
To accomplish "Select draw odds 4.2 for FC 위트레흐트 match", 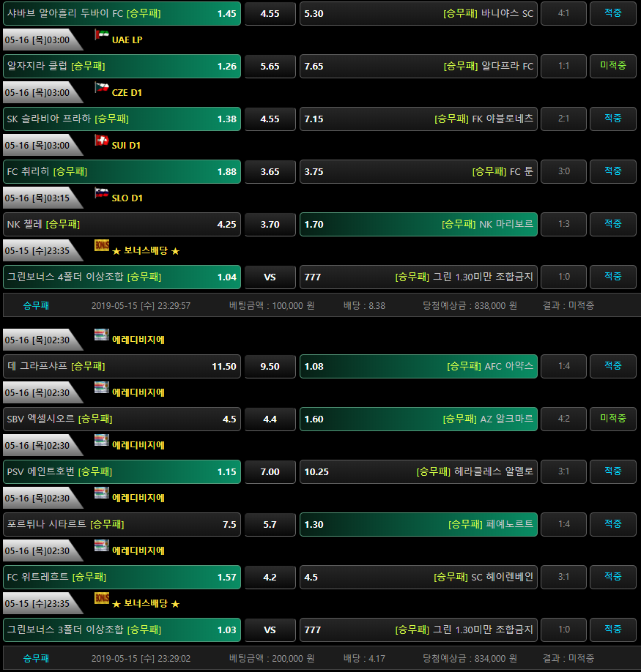I will tap(270, 578).
